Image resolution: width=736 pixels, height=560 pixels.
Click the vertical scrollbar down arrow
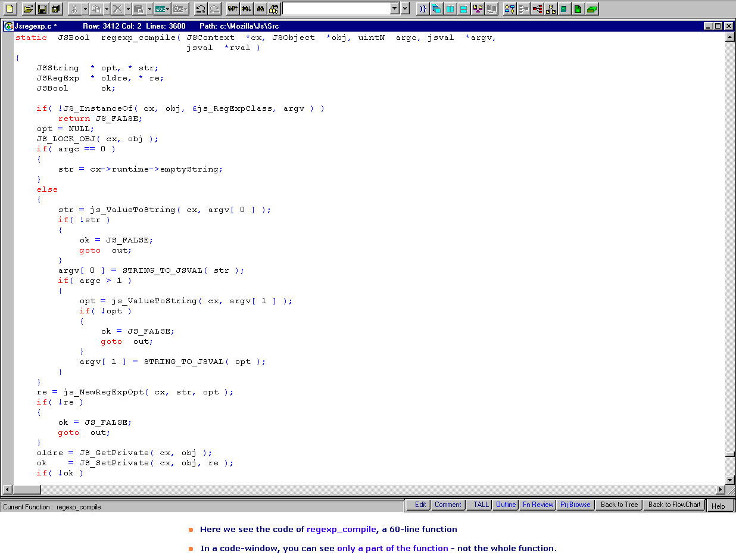click(730, 480)
